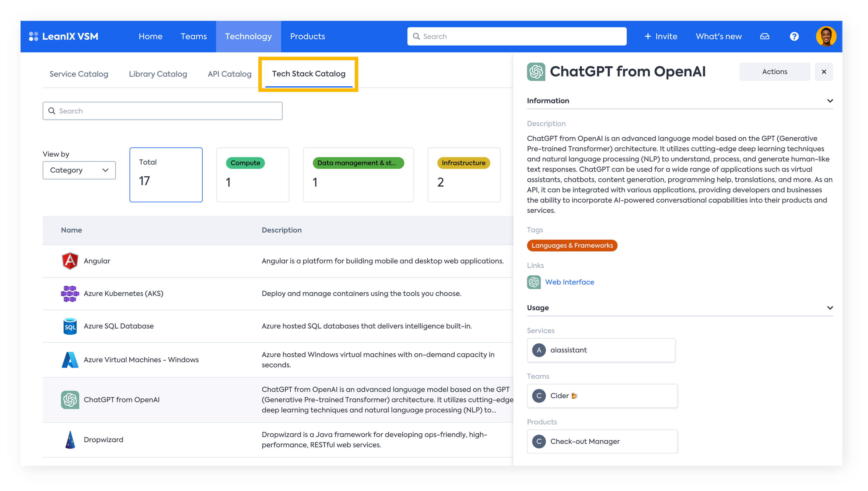Go to the Home menu
868x491 pixels.
150,36
